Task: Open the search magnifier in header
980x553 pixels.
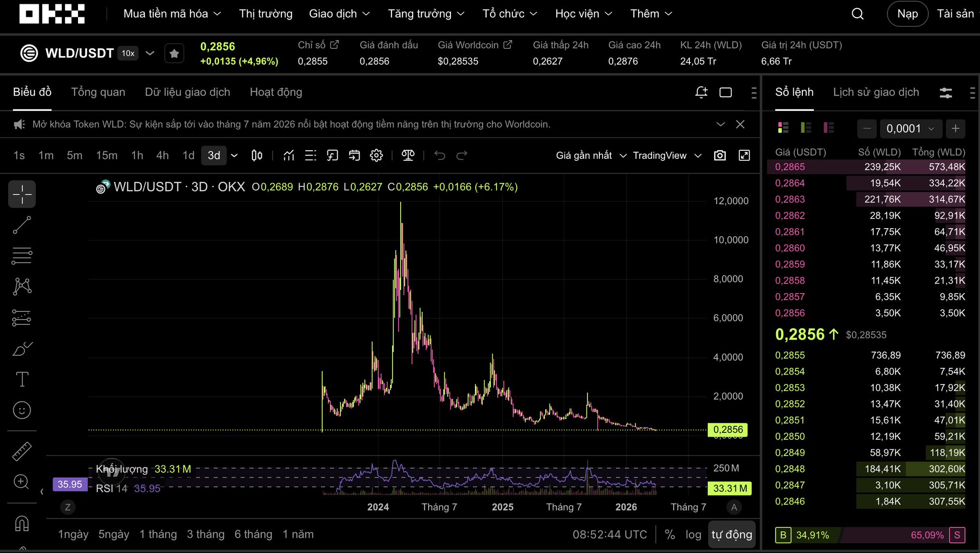Action: click(857, 14)
